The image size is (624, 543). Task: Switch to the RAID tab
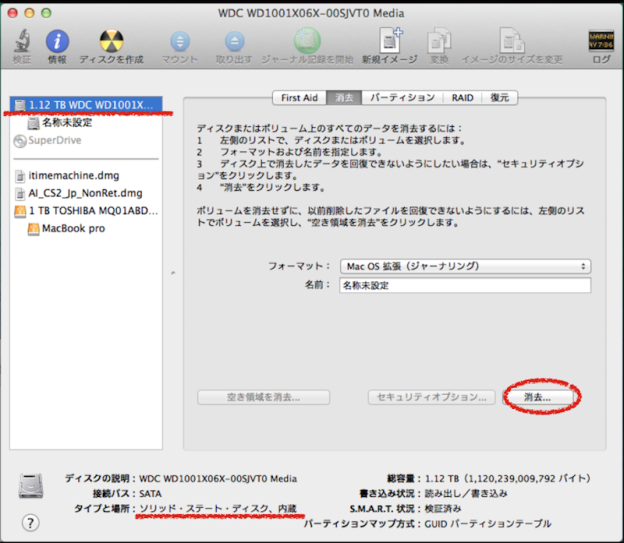coord(462,98)
